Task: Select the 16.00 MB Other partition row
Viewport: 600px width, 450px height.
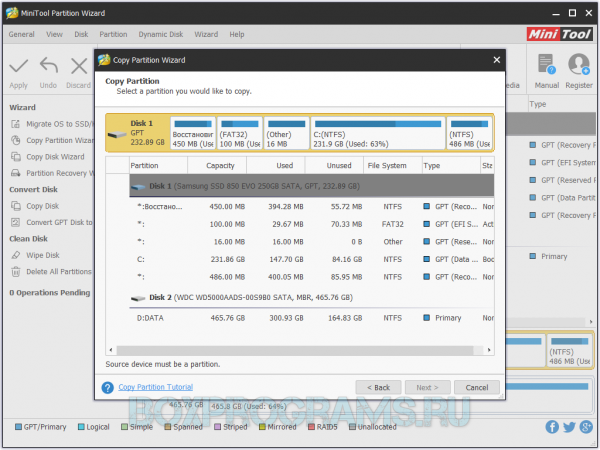Action: 311,242
